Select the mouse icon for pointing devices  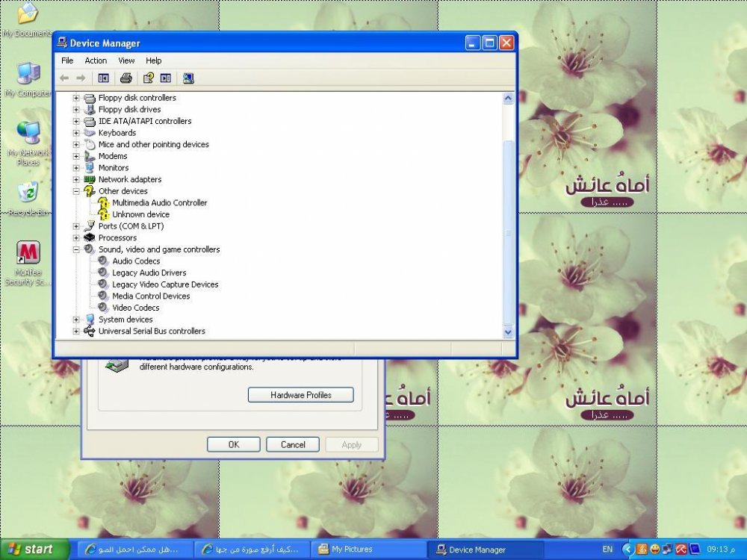coord(90,144)
